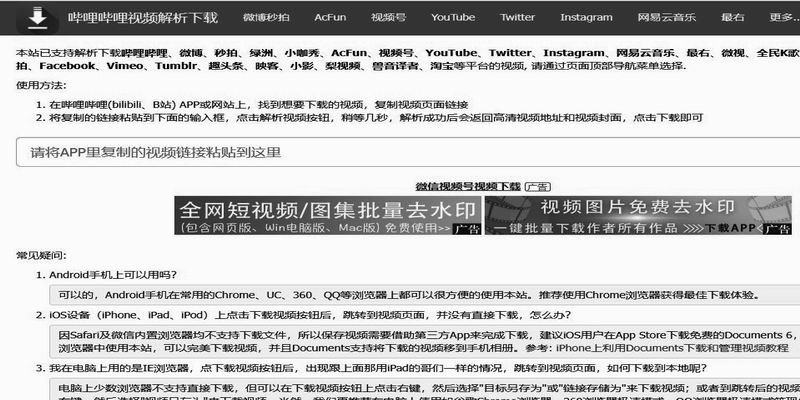Screen dimensions: 800x400
Task: Focus the video link paste input field
Action: [400, 153]
